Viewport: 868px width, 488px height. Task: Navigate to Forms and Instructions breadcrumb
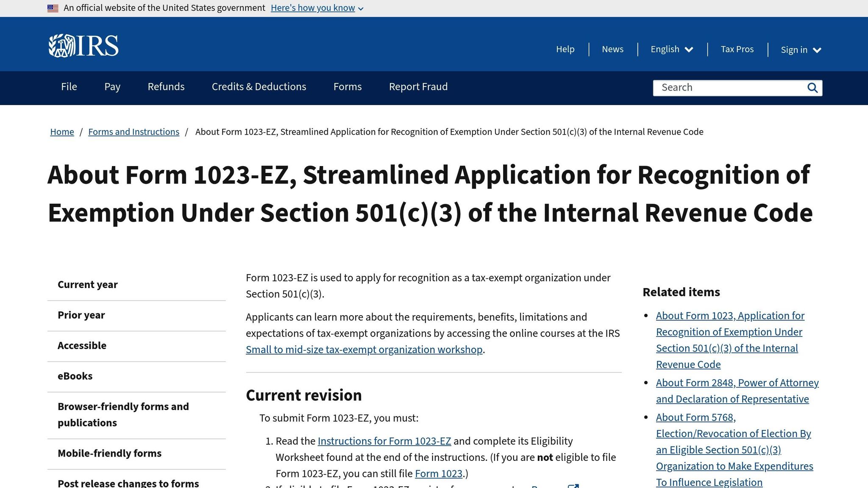pyautogui.click(x=134, y=132)
